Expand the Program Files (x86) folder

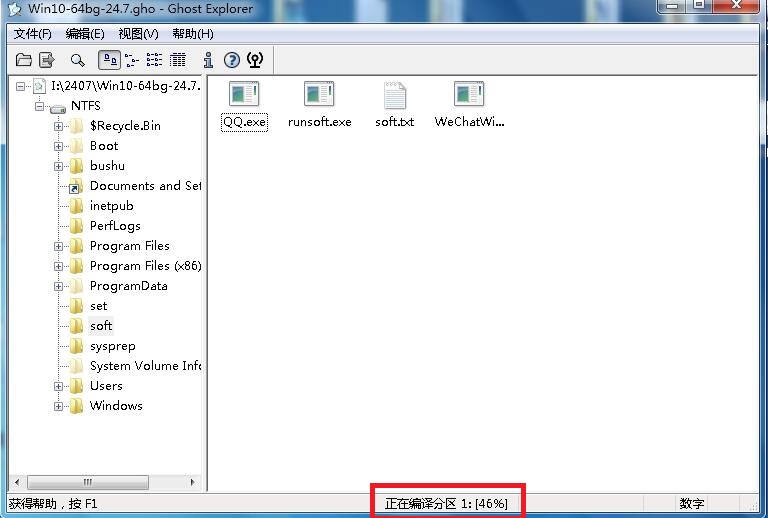[x=58, y=266]
